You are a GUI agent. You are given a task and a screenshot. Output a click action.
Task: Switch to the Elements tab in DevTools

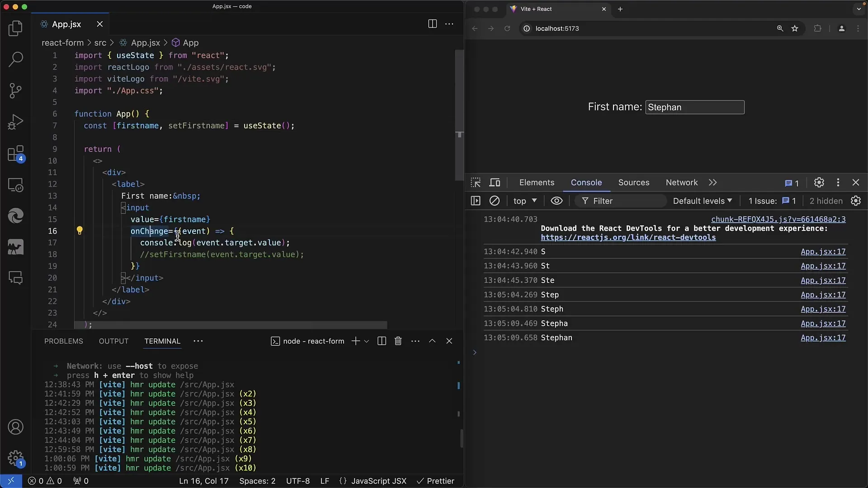[x=536, y=183]
